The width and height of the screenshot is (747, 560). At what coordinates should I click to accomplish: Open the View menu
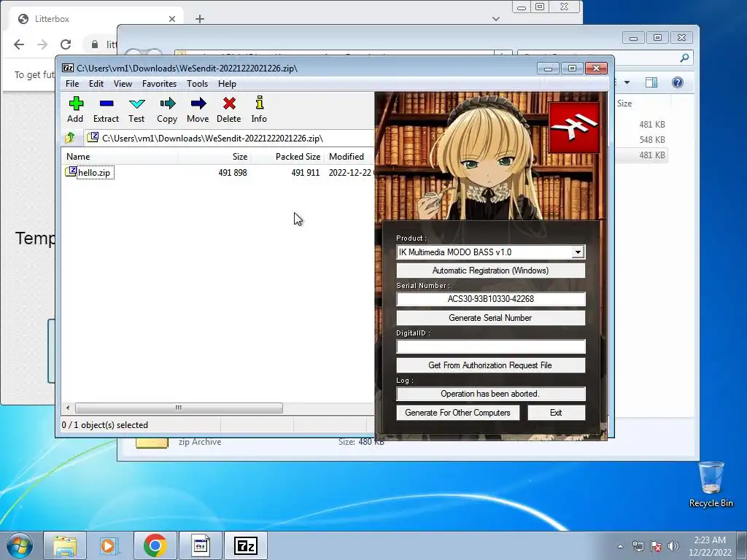[x=123, y=84]
